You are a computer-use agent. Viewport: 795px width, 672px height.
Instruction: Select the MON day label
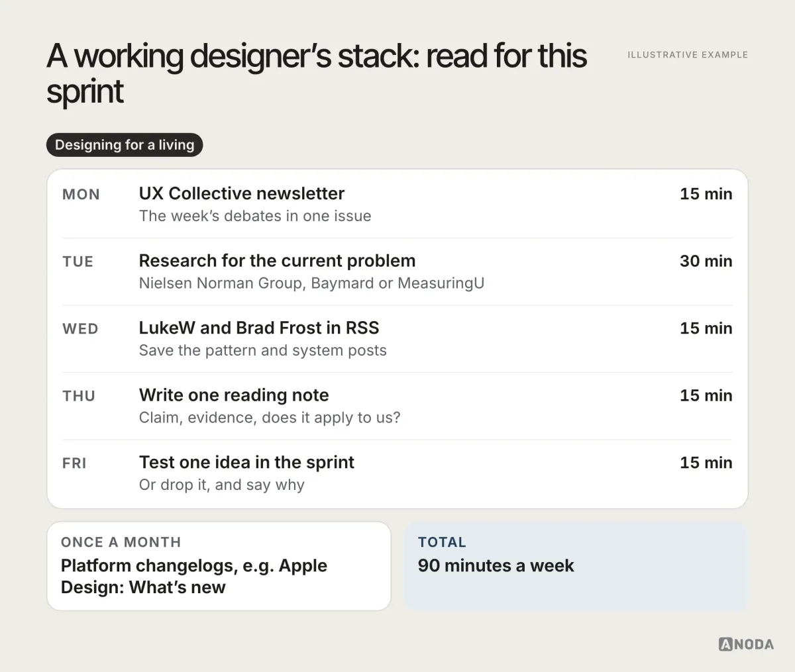(81, 195)
